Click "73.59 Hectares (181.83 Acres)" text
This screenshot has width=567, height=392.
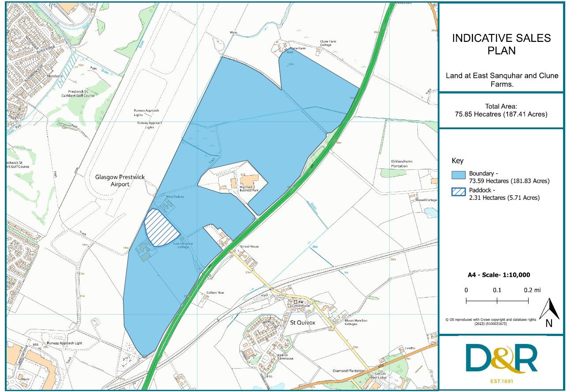pyautogui.click(x=509, y=181)
